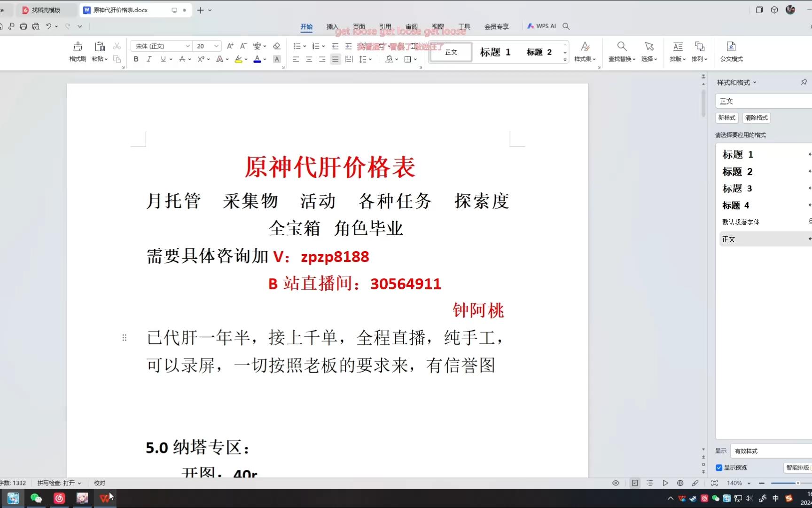Align text left

[x=296, y=59]
